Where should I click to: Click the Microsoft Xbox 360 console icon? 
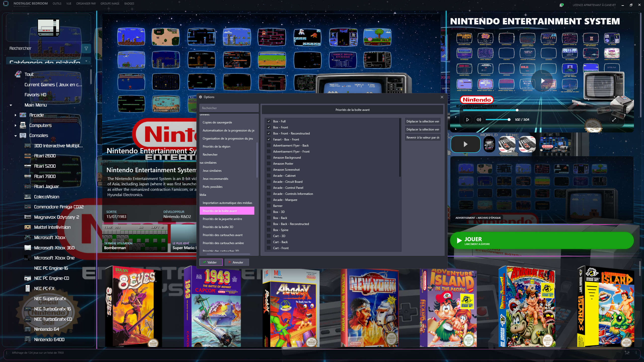[x=28, y=248]
